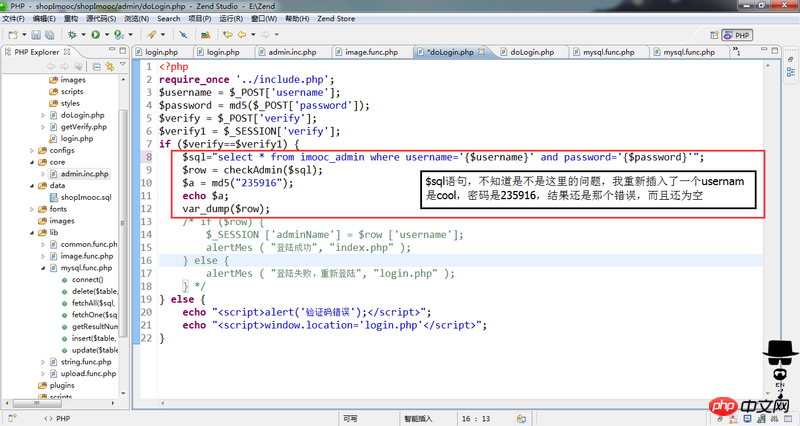Expand the fonts folder
The image size is (800, 426).
click(32, 209)
